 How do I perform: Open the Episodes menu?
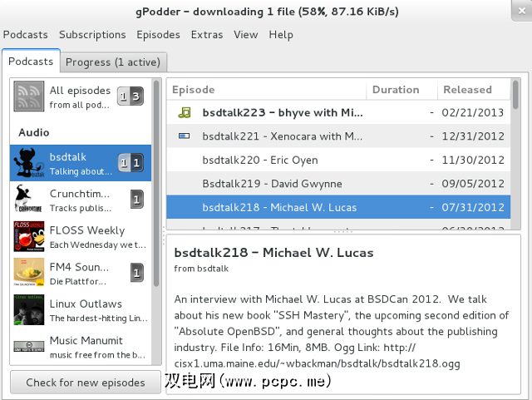click(158, 35)
